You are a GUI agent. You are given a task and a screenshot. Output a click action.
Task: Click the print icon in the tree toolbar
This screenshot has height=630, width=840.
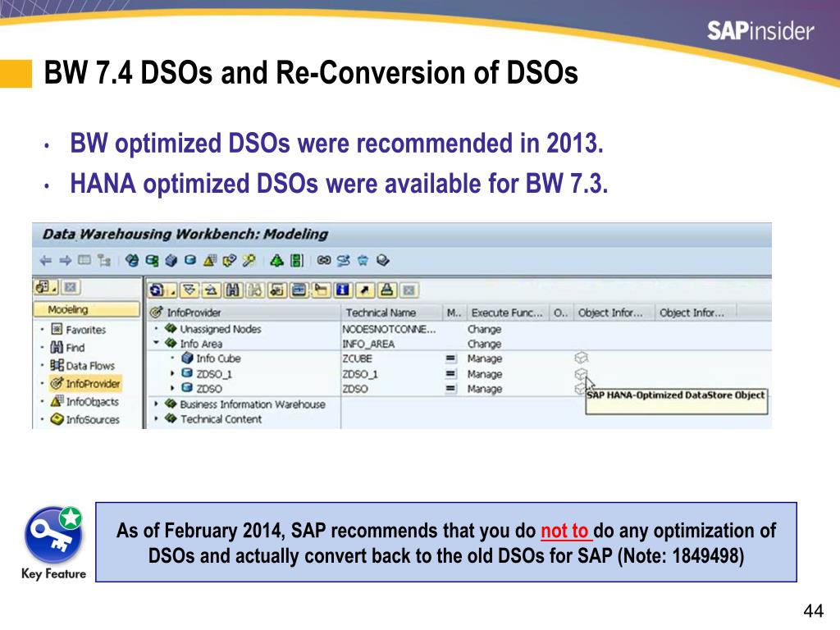click(x=387, y=290)
